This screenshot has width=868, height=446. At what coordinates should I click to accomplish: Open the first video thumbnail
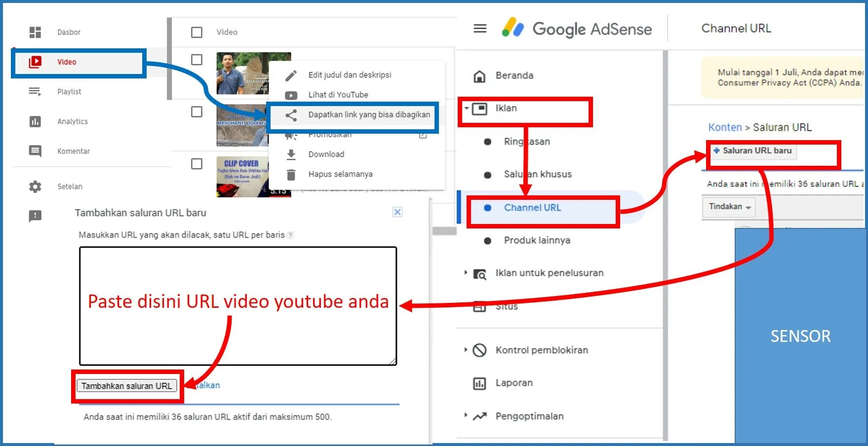(x=254, y=73)
